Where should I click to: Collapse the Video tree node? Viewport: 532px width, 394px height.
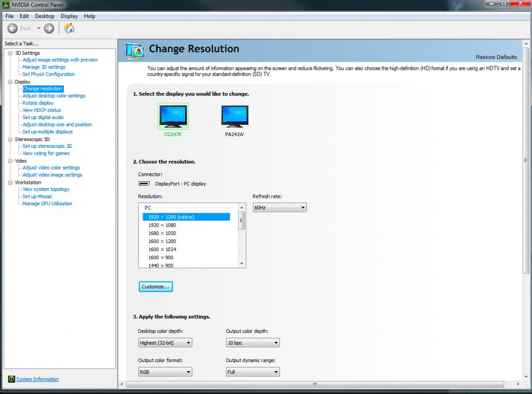tap(10, 161)
